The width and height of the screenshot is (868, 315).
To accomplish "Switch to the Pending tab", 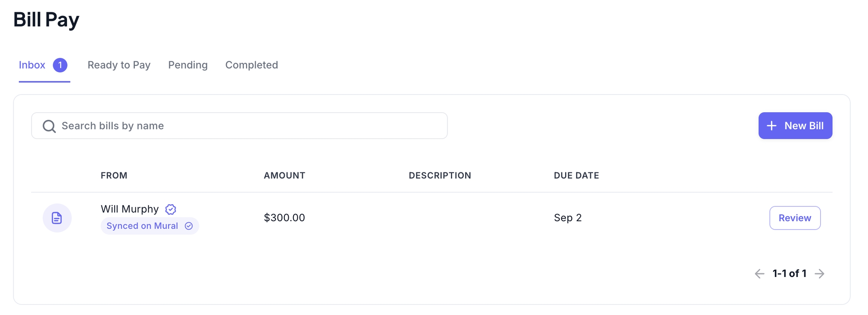I will 188,65.
